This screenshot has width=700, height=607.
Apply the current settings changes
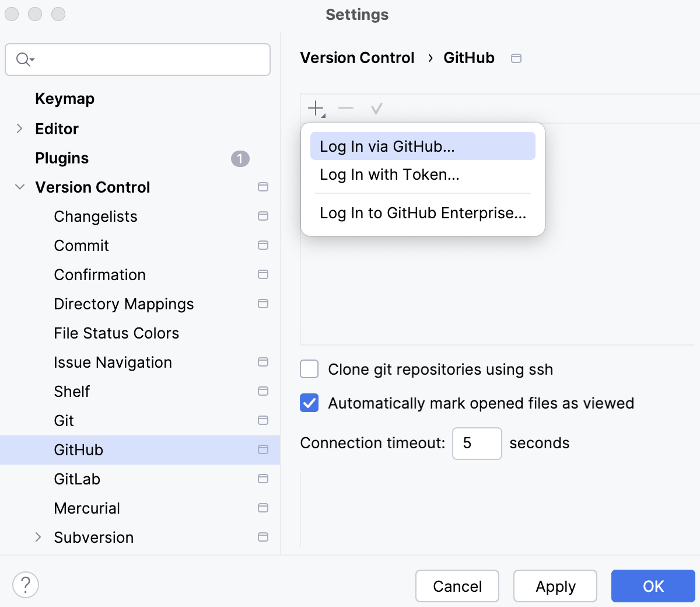(x=555, y=586)
